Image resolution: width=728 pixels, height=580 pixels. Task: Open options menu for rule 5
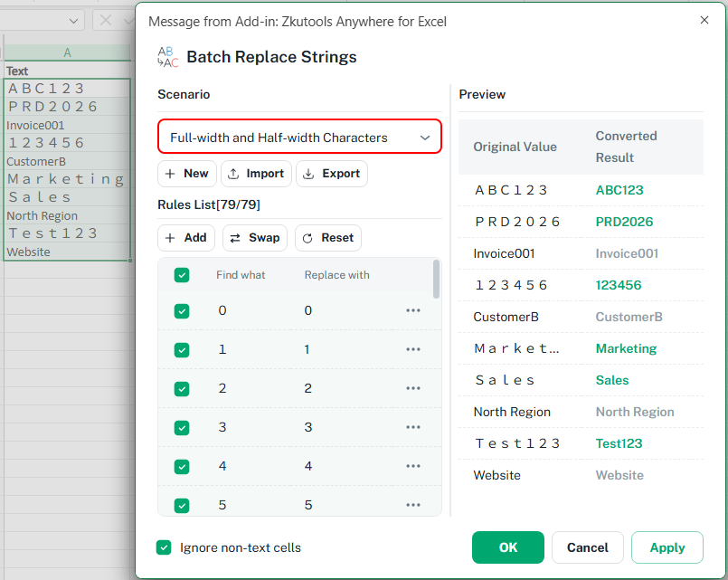[412, 505]
